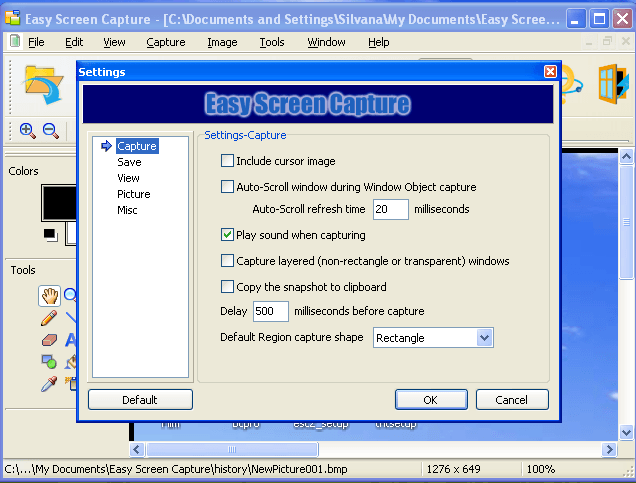The height and width of the screenshot is (483, 636).
Task: Click the Auto-Scroll refresh time field
Action: click(x=391, y=209)
